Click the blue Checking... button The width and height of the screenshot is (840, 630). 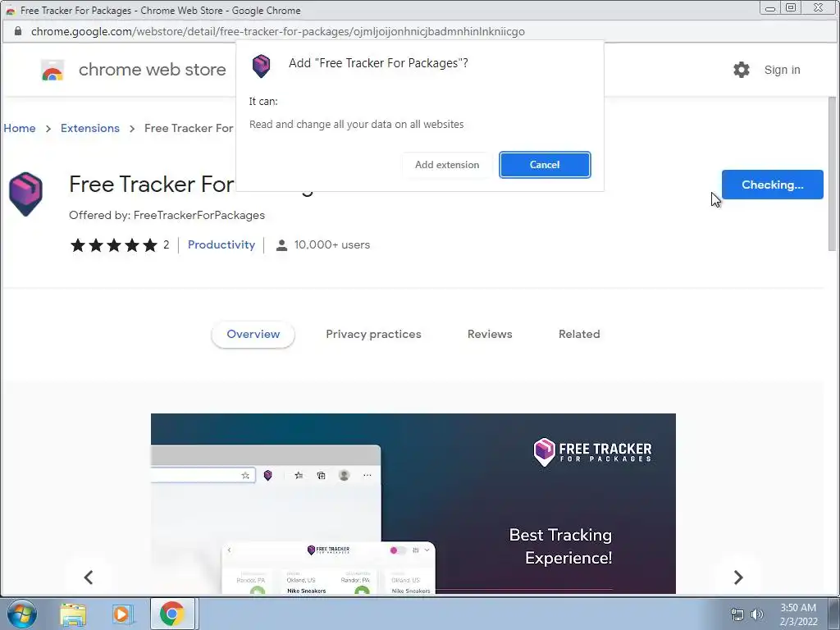(x=772, y=185)
